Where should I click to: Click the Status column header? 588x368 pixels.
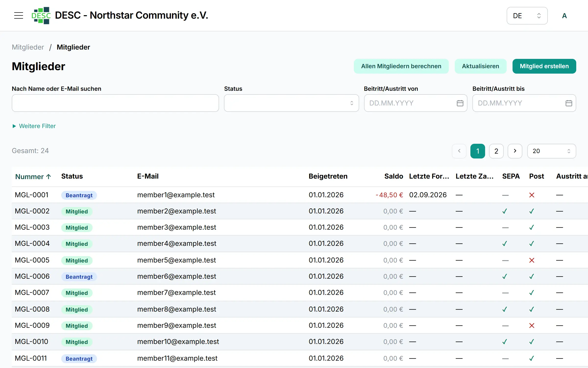point(72,176)
